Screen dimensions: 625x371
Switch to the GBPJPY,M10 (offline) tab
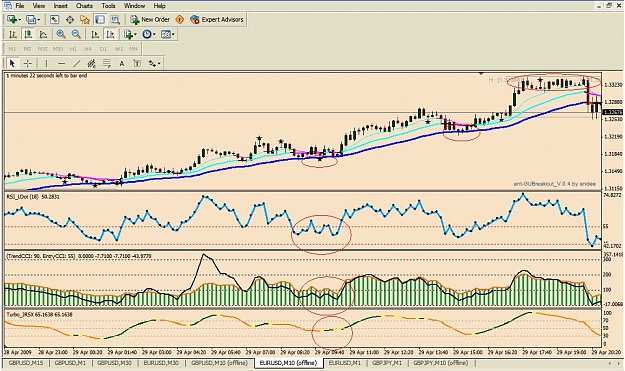(x=440, y=363)
